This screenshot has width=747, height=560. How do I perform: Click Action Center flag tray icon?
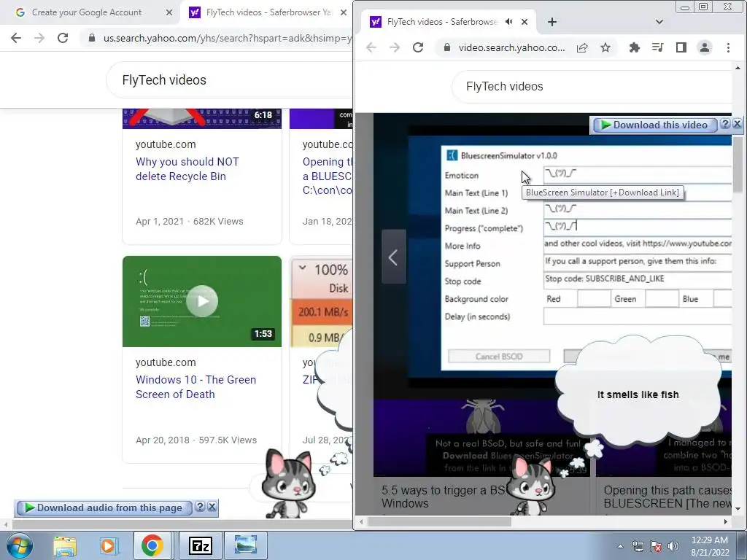[656, 546]
